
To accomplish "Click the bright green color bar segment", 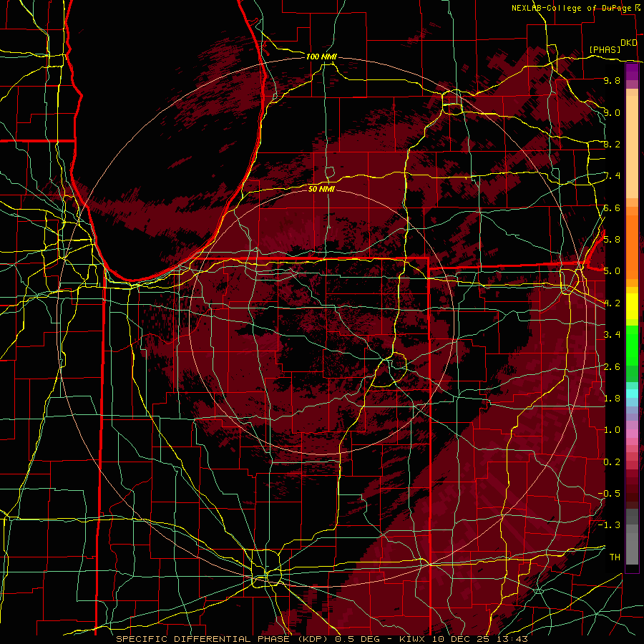I will [632, 344].
